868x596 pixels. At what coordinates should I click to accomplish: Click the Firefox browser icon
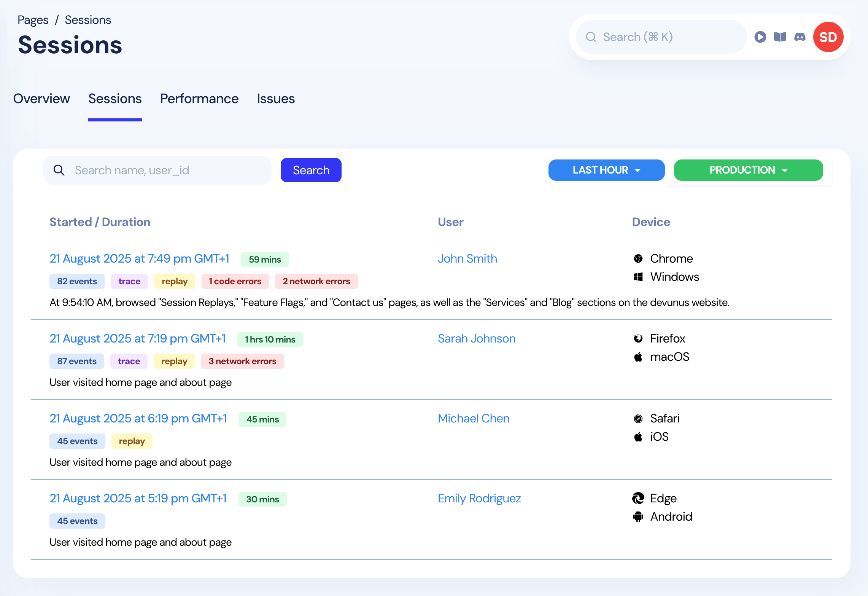point(638,339)
